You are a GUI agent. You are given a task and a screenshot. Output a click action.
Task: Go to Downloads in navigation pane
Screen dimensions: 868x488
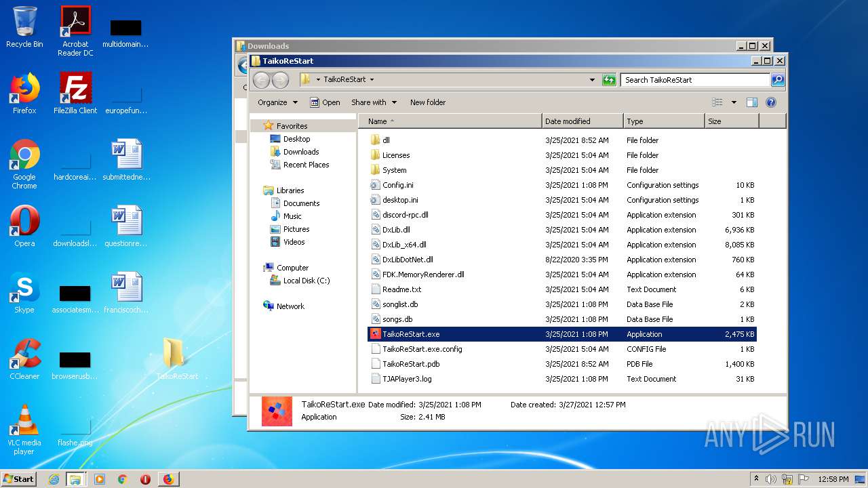click(x=300, y=152)
